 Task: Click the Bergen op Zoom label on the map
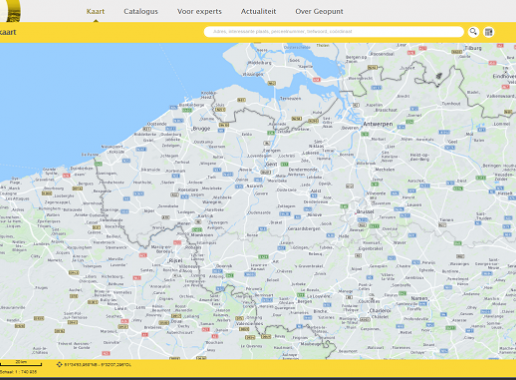[356, 59]
